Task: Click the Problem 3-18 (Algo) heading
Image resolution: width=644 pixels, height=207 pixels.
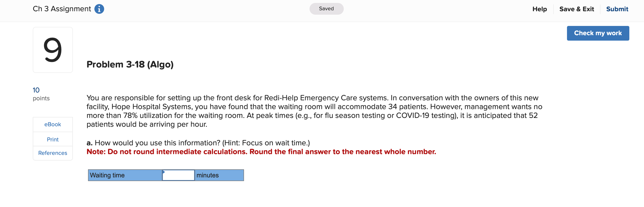Action: click(x=130, y=64)
